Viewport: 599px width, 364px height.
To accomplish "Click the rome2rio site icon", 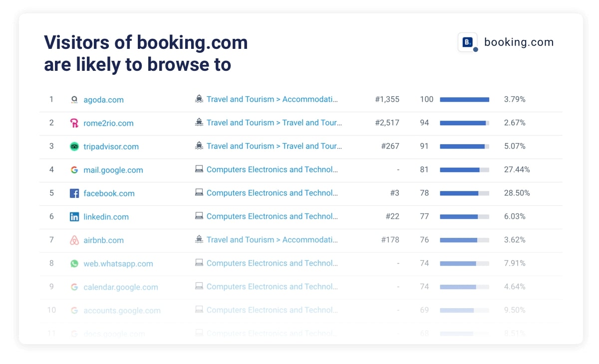I will tap(74, 123).
